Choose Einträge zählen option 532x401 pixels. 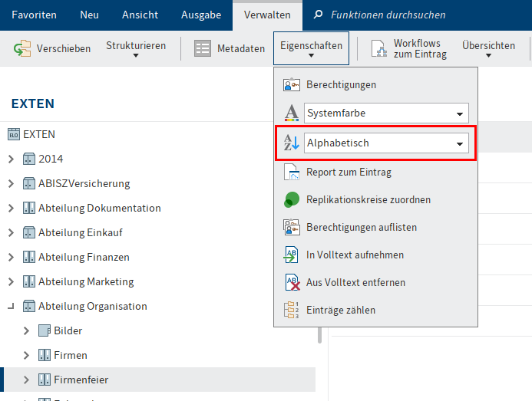341,310
